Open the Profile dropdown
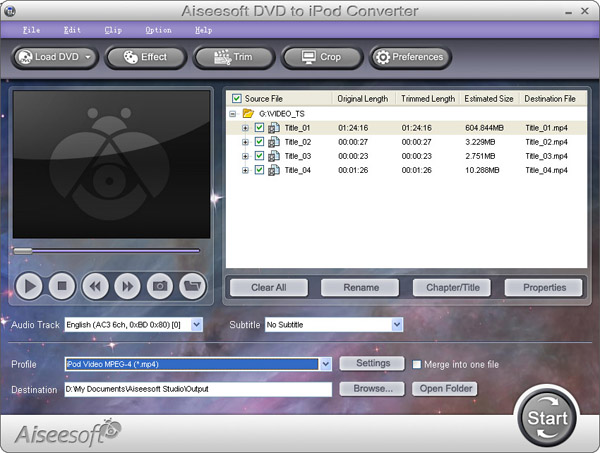The image size is (600, 453). coord(326,364)
